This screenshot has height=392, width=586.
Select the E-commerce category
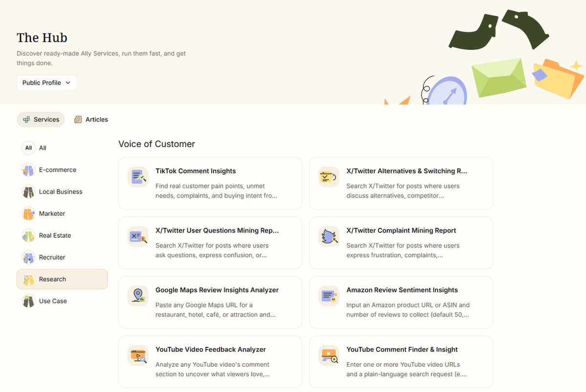[62, 170]
